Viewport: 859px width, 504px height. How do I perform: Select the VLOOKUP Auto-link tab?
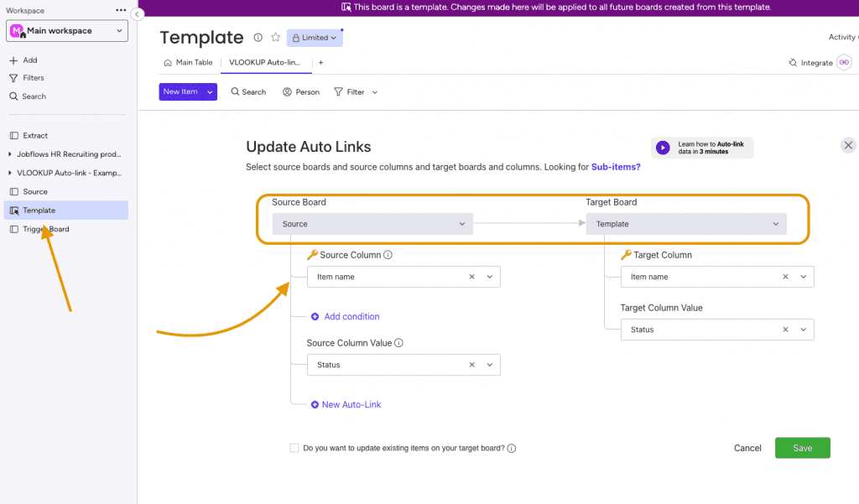click(264, 62)
